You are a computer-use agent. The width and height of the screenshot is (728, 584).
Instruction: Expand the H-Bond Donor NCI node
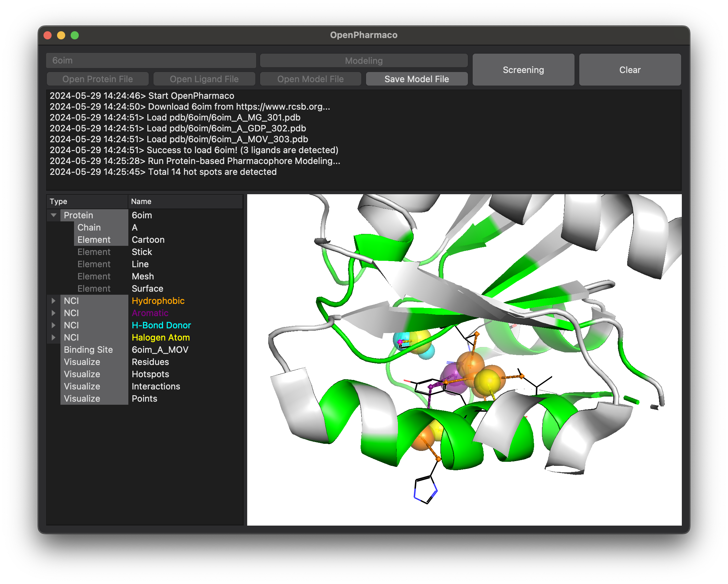53,325
